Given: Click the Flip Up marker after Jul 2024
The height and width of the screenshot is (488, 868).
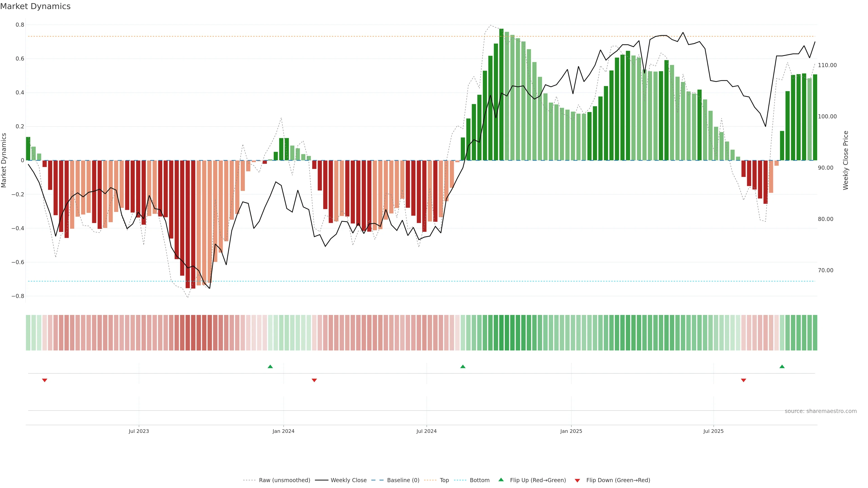Looking at the screenshot, I should [x=463, y=366].
